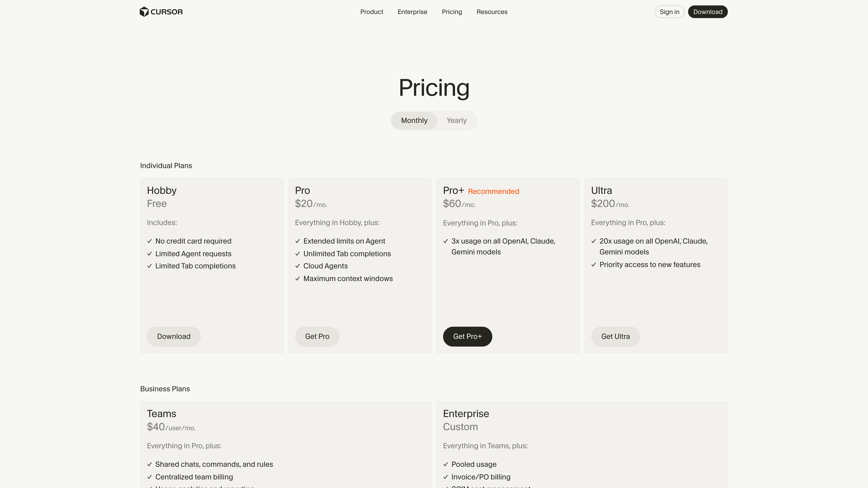This screenshot has height=488, width=868.
Task: Click the Individual Plans section label
Action: (166, 165)
